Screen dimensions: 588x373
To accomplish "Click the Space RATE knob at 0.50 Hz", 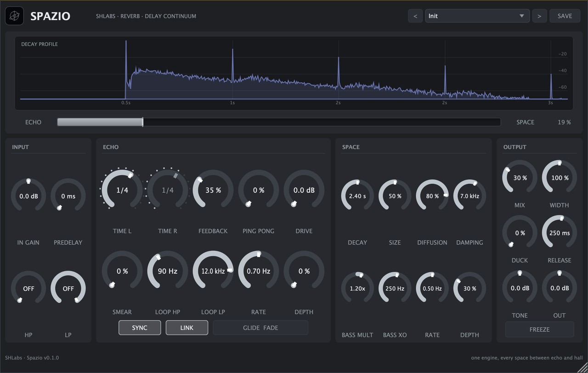I will pos(432,289).
